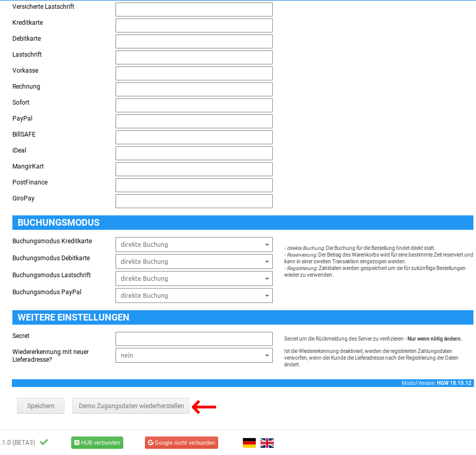The width and height of the screenshot is (476, 455).
Task: Click the iDeal input field
Action: click(194, 154)
